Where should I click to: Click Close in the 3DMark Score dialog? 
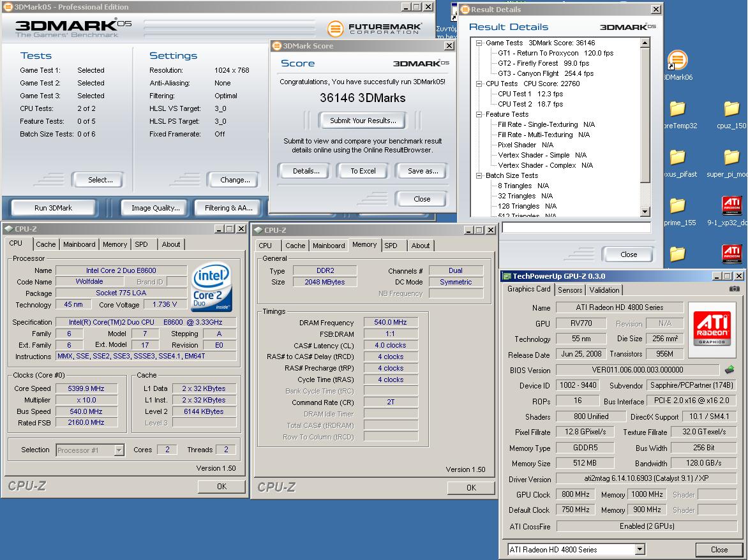click(x=422, y=199)
